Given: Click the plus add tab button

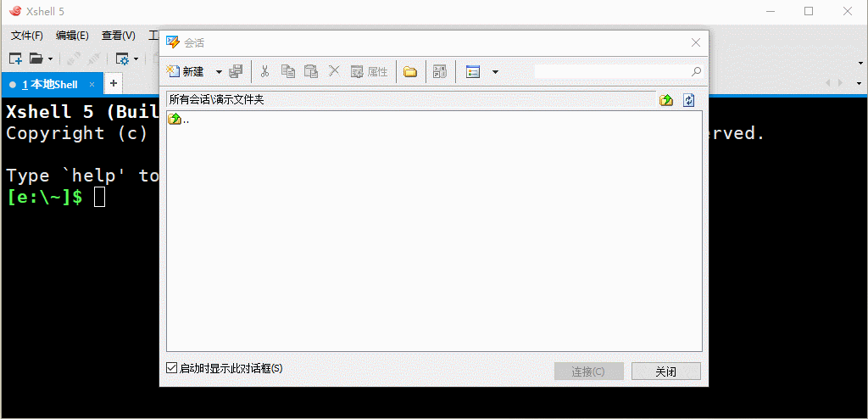Looking at the screenshot, I should [x=114, y=84].
